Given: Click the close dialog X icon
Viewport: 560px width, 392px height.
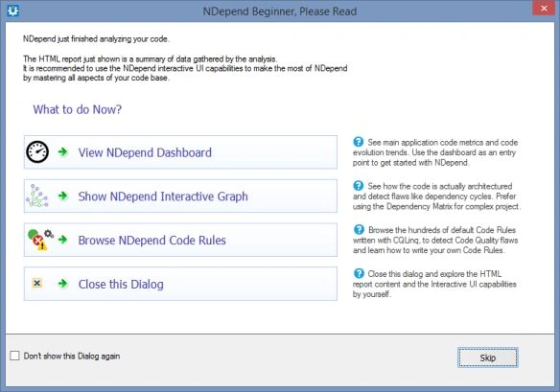Looking at the screenshot, I should pyautogui.click(x=36, y=284).
